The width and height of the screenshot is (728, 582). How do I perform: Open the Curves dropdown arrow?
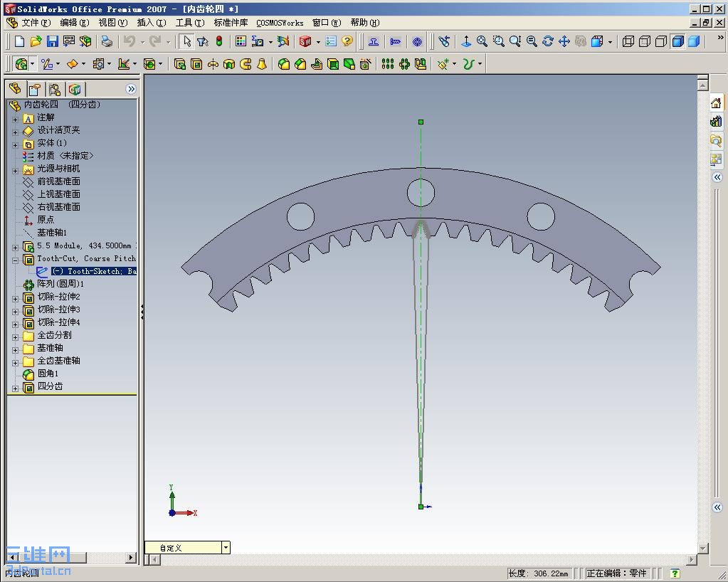click(x=480, y=64)
